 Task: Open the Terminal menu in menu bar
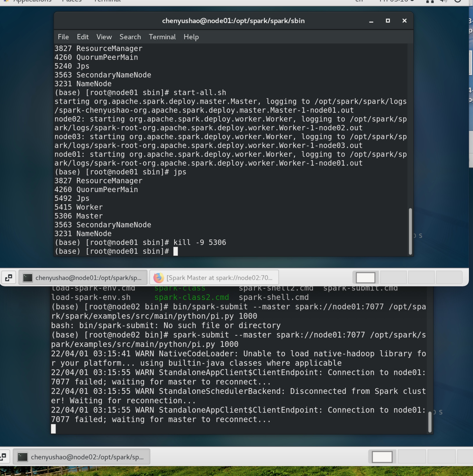162,37
